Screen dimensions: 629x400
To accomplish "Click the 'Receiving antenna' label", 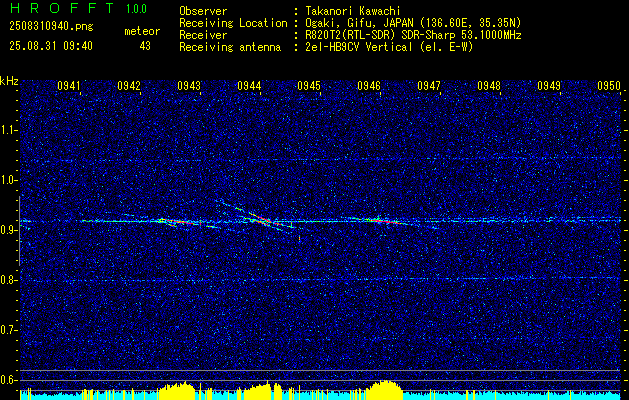I will click(230, 47).
